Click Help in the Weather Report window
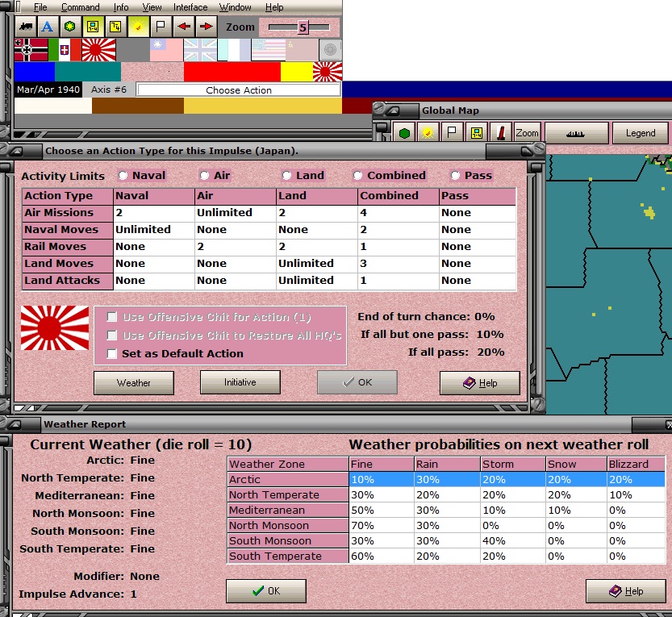The image size is (672, 617). click(626, 591)
